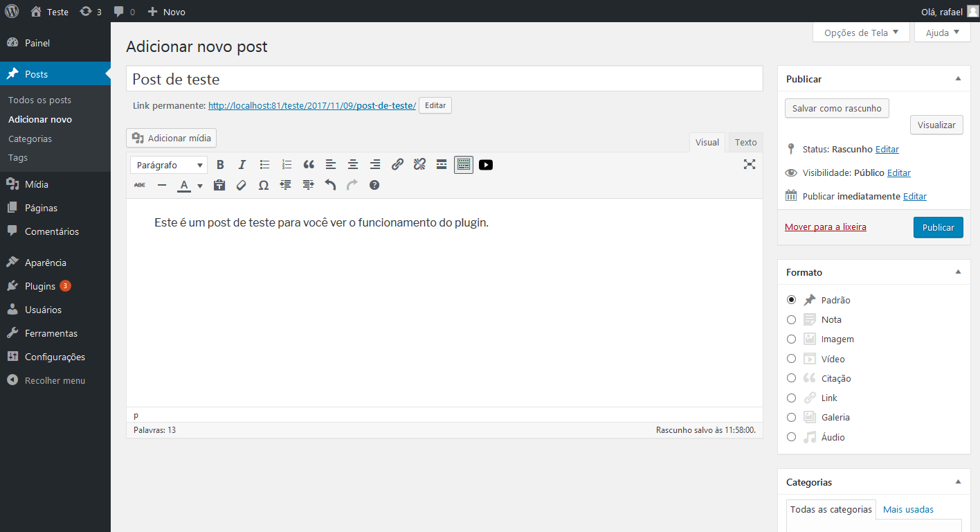The image size is (980, 532).
Task: Align text center
Action: pos(353,165)
